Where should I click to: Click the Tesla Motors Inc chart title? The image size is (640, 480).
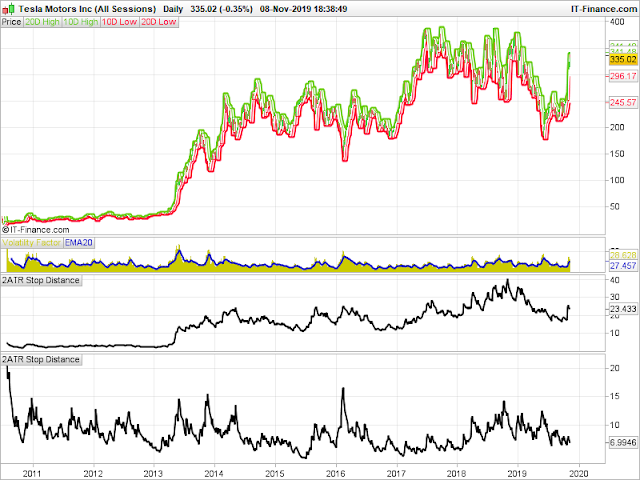[x=87, y=9]
